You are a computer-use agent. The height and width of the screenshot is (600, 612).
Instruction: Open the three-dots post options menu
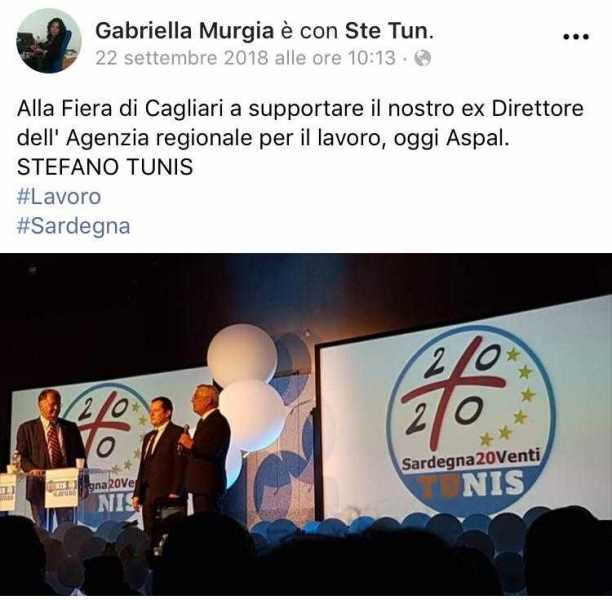576,37
